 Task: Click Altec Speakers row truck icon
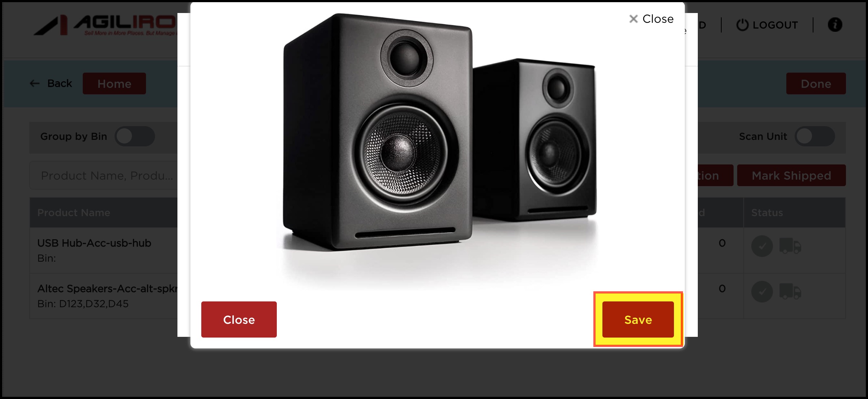790,292
